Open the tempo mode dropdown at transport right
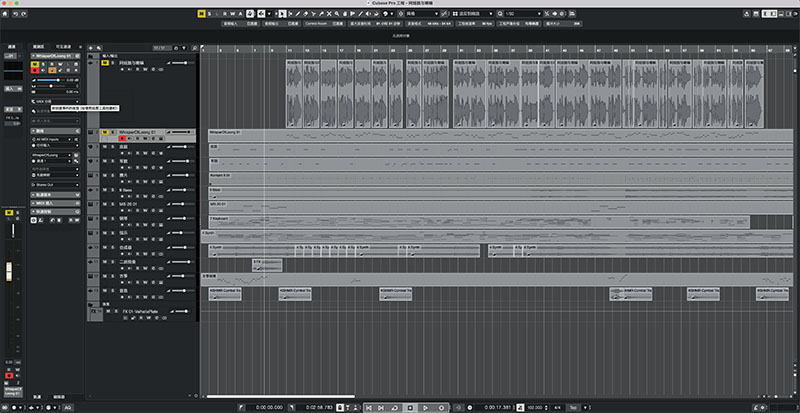This screenshot has height=413, width=800. tap(585, 407)
